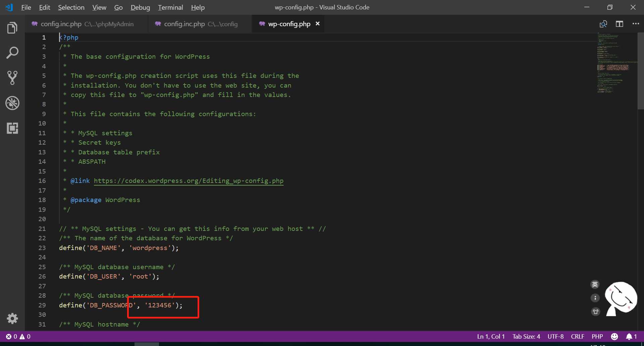The height and width of the screenshot is (346, 644).
Task: Click the 'root' username string
Action: click(x=140, y=277)
